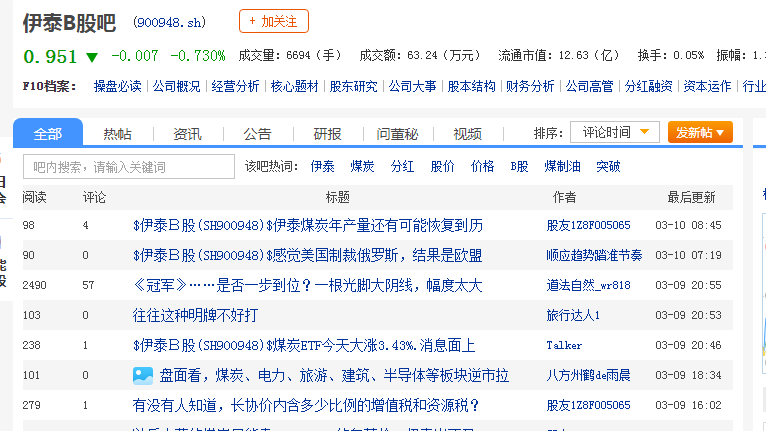This screenshot has width=766, height=431.
Task: Open author Talker profile
Action: pos(564,345)
